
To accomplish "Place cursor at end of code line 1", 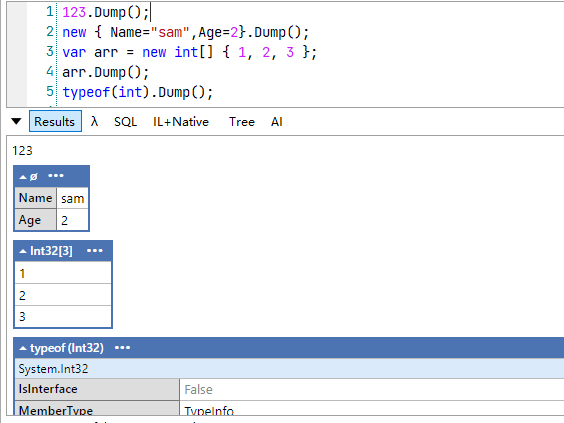I will point(150,13).
